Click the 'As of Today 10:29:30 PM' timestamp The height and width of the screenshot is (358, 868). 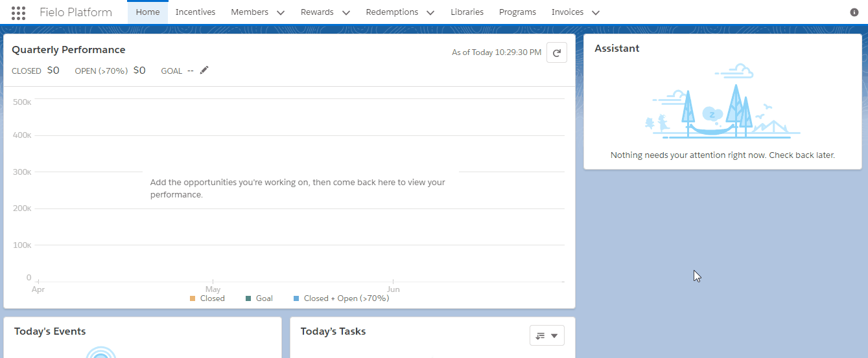click(x=497, y=52)
